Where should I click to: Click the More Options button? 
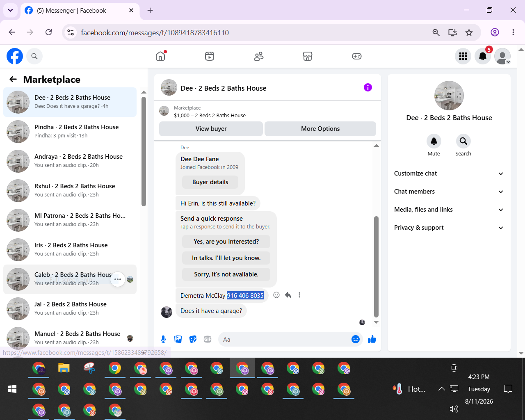click(x=320, y=129)
